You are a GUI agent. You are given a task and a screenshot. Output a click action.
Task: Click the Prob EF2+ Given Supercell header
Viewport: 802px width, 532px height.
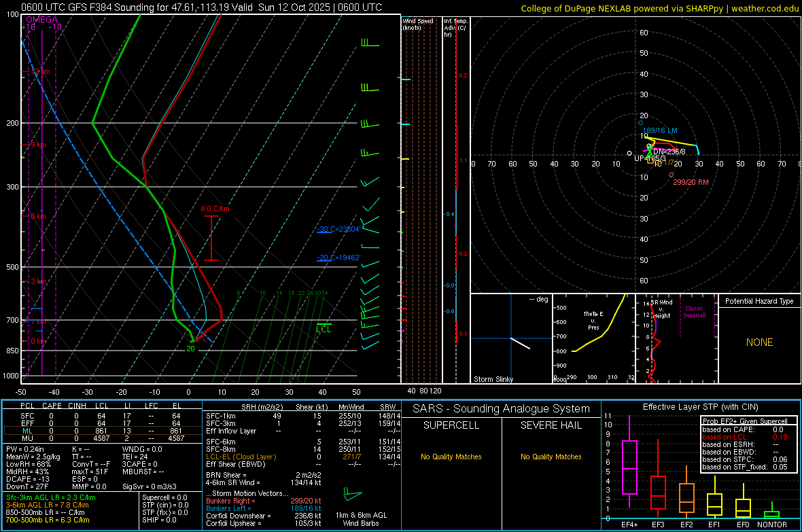745,421
